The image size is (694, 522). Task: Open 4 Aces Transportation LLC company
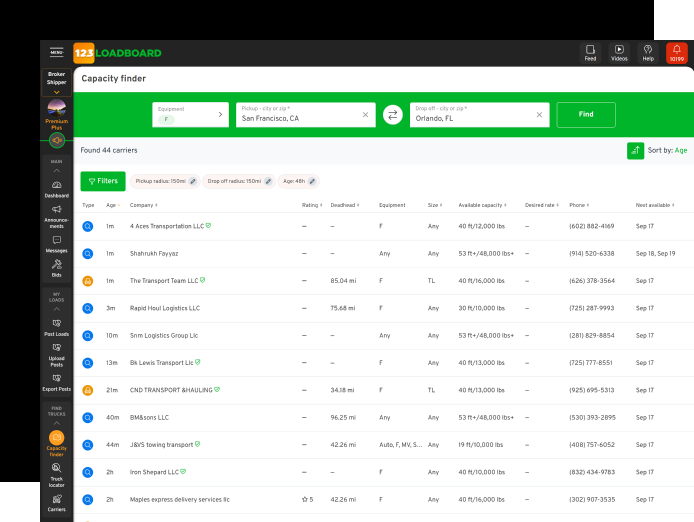coord(167,226)
